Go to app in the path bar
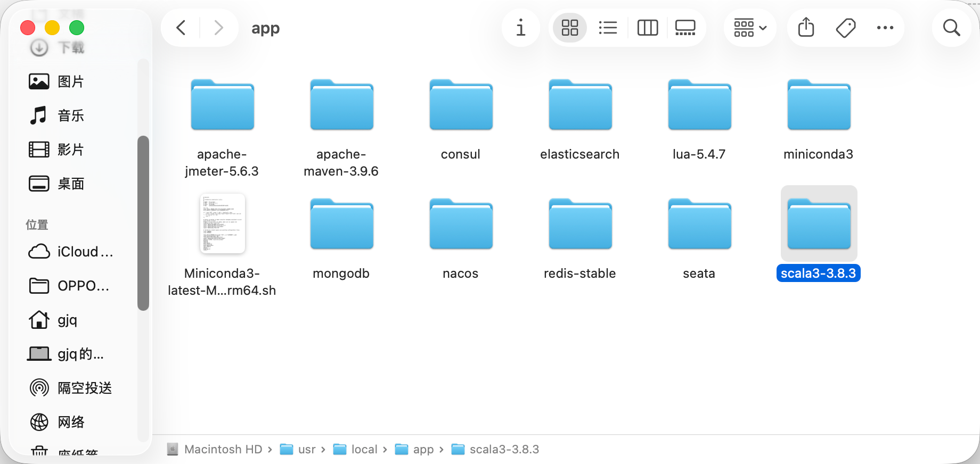The image size is (980, 464). pyautogui.click(x=414, y=450)
